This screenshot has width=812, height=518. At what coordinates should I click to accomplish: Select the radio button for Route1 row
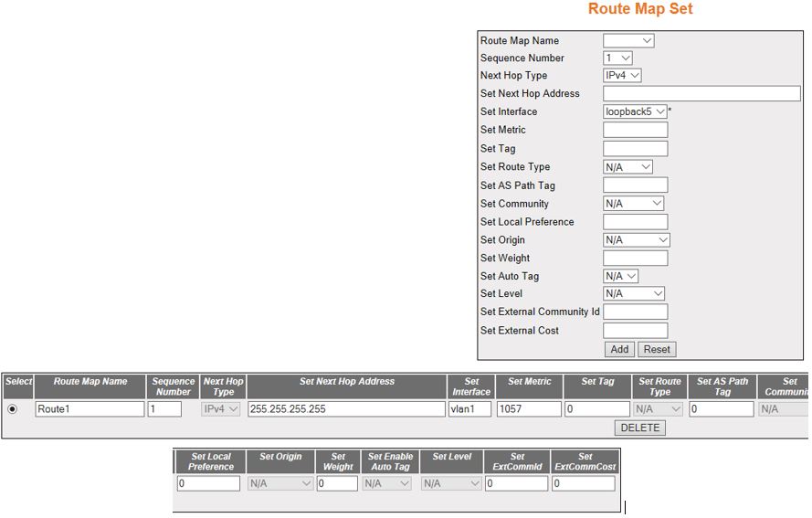[x=12, y=409]
